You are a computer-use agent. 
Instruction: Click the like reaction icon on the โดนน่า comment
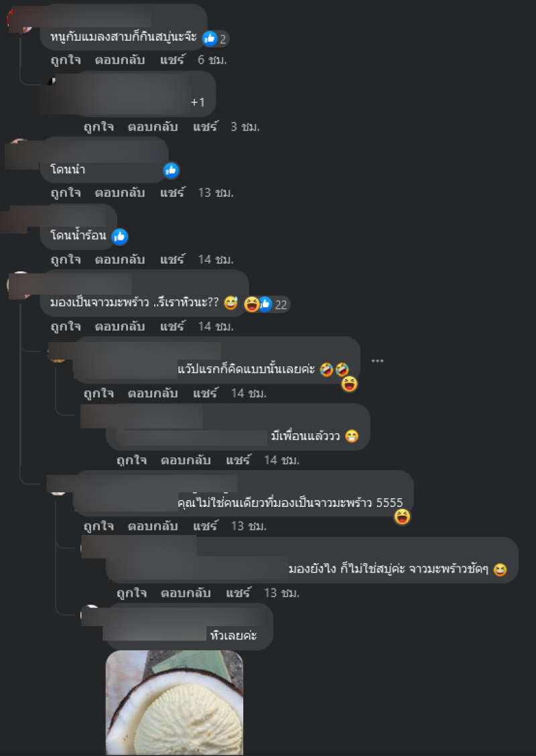pyautogui.click(x=171, y=169)
